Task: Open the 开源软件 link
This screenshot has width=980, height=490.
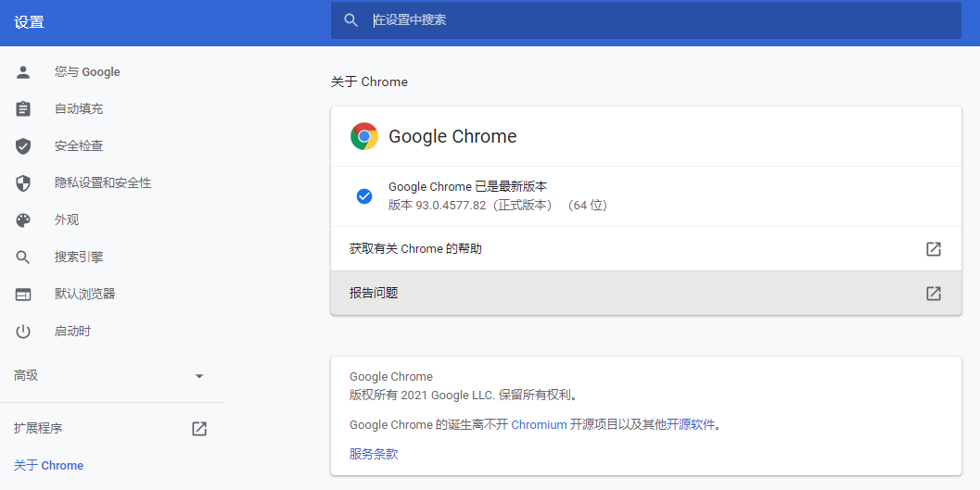Action: 691,425
